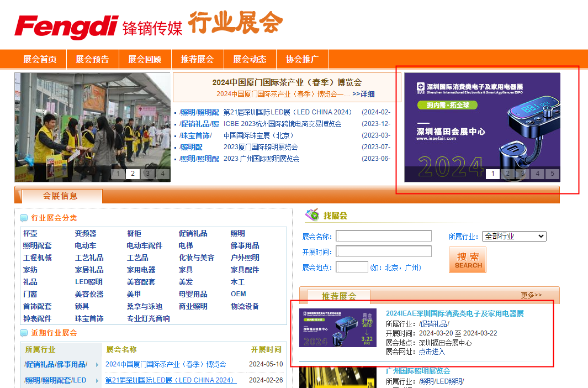Focus the 开展时间 input box
The image size is (588, 388).
[x=383, y=251]
